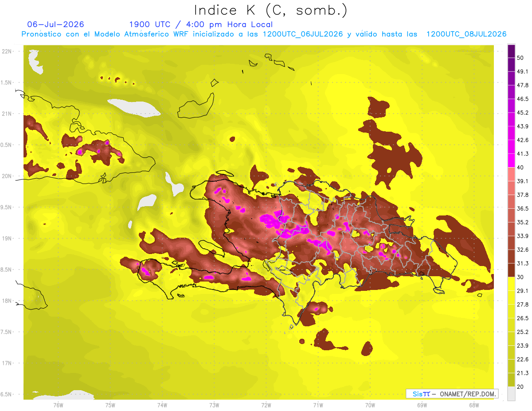The height and width of the screenshot is (411, 532).
Task: Click the legend value "20"
Action: [520, 387]
